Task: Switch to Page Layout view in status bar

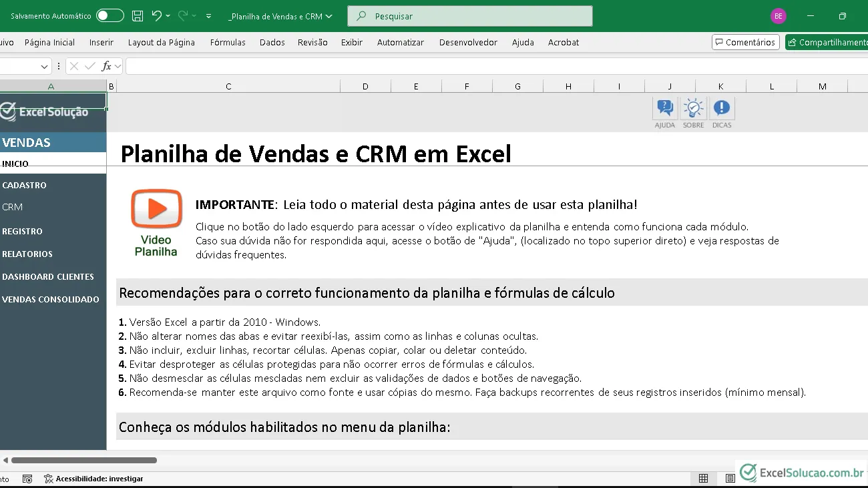Action: [730, 479]
